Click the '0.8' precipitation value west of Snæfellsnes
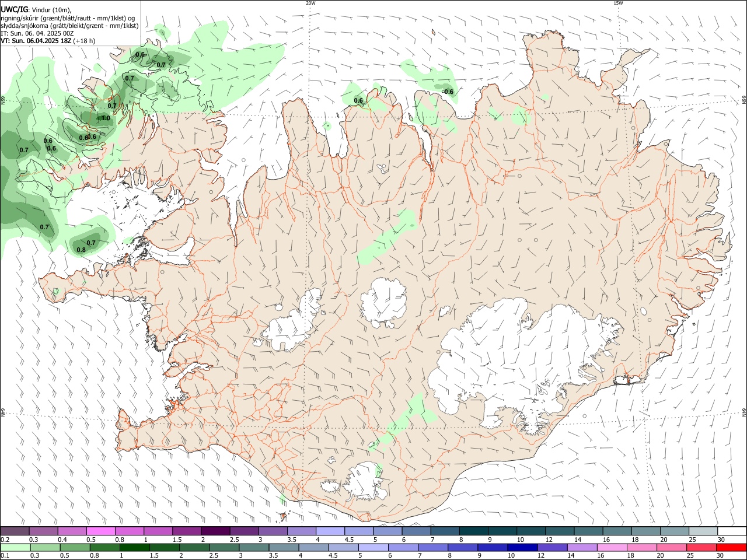The width and height of the screenshot is (747, 560). point(81,250)
